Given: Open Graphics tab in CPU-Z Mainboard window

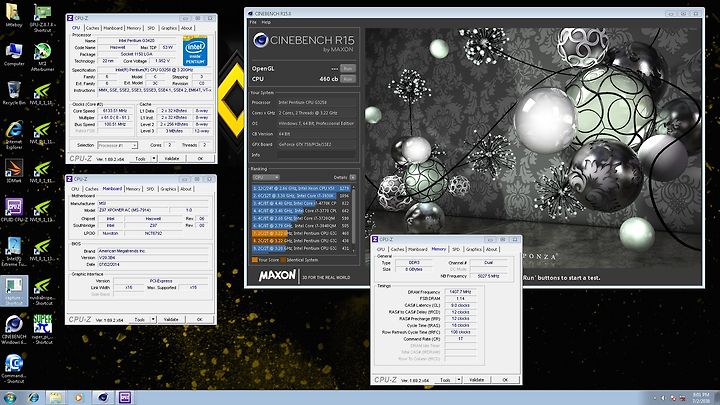Looking at the screenshot, I should click(168, 189).
